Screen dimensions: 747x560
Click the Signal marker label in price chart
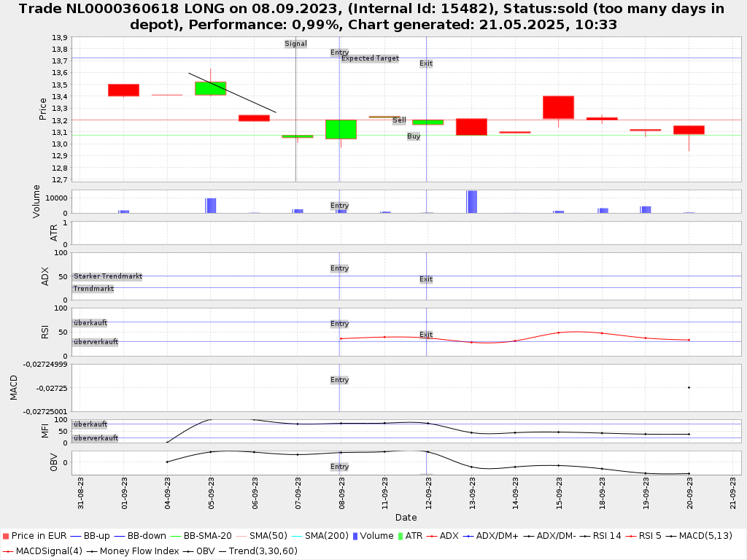(x=295, y=44)
